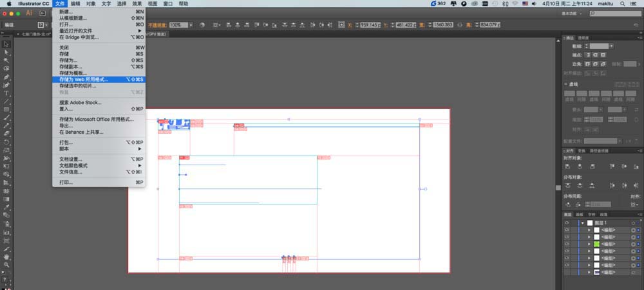644x290 pixels.
Task: Click the green 编组 layer thumbnail
Action: tap(596, 244)
